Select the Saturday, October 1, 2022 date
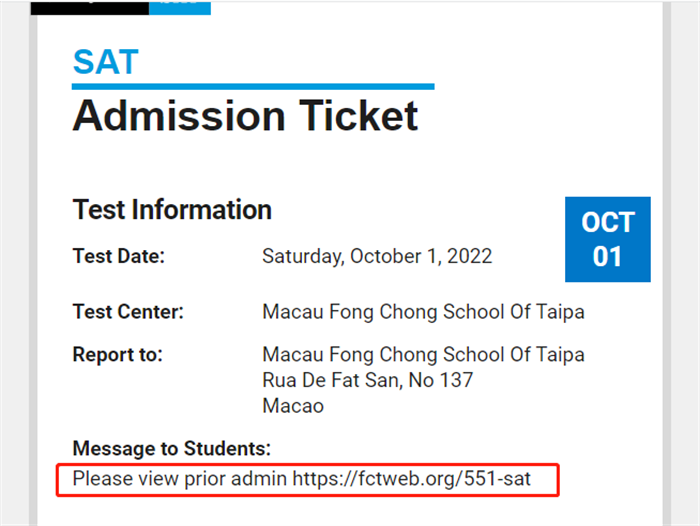 pyautogui.click(x=377, y=257)
